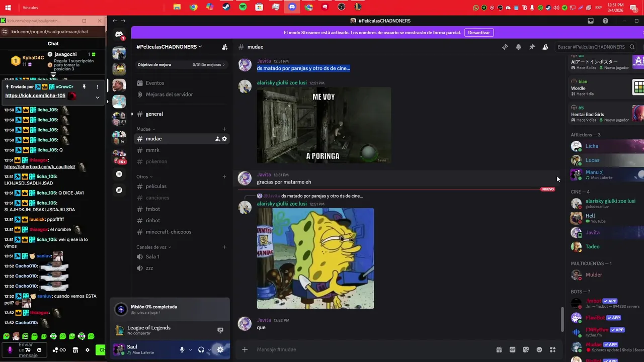Open microphone input options arrow
The height and width of the screenshot is (362, 644).
[x=190, y=349]
